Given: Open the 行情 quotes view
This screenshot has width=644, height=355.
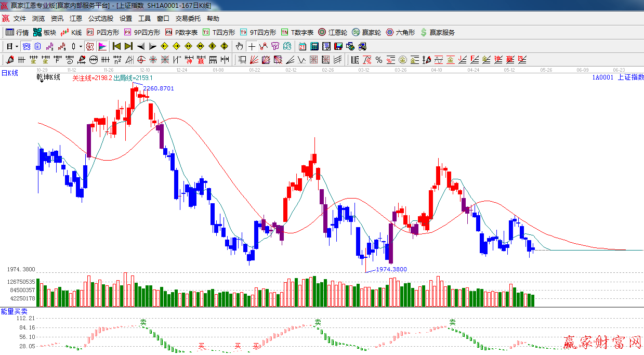Looking at the screenshot, I should tap(17, 32).
